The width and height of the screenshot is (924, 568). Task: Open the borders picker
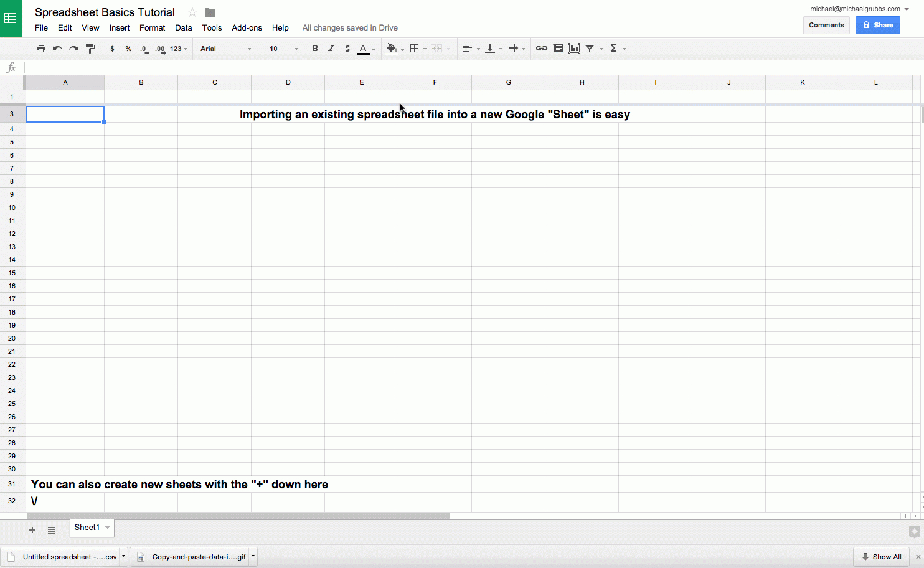[x=416, y=48]
